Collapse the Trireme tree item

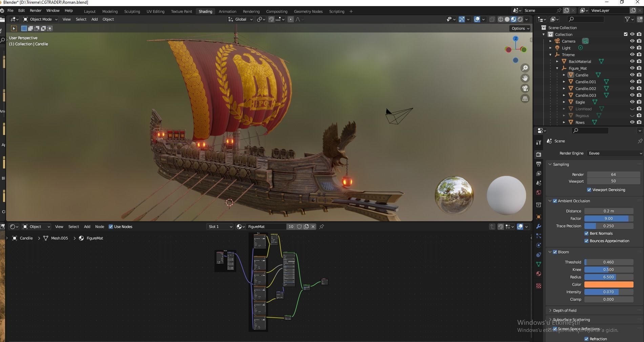(x=550, y=55)
